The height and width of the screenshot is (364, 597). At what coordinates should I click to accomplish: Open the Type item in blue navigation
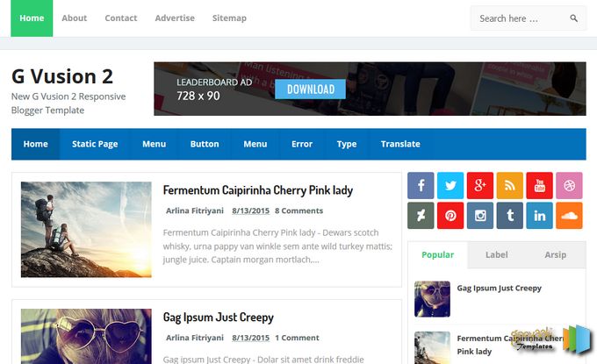tap(347, 144)
